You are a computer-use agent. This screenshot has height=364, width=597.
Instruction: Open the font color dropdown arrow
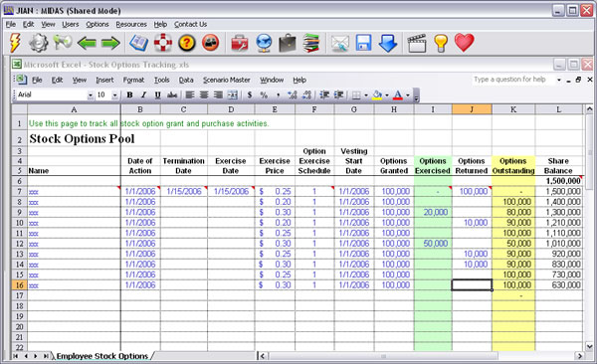pyautogui.click(x=408, y=95)
